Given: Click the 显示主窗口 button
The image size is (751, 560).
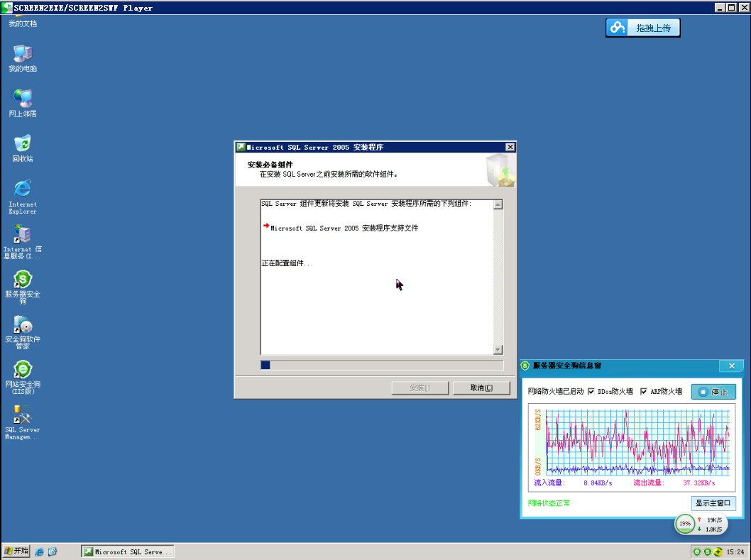Looking at the screenshot, I should [713, 503].
